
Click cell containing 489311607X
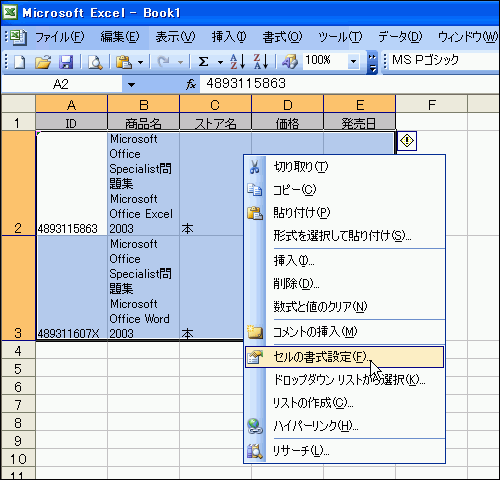pyautogui.click(x=71, y=288)
